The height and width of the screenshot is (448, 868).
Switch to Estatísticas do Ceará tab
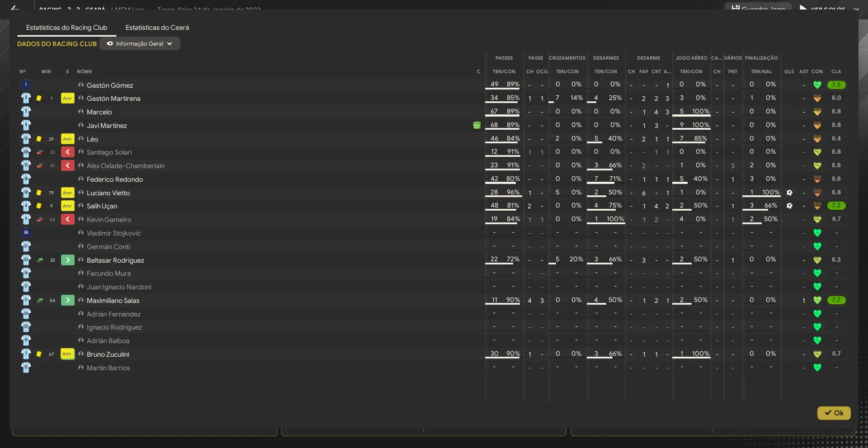tap(157, 28)
